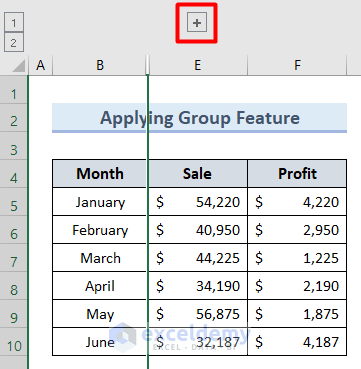361x369 pixels.
Task: Select the sale value 44,225
Action: [198, 258]
